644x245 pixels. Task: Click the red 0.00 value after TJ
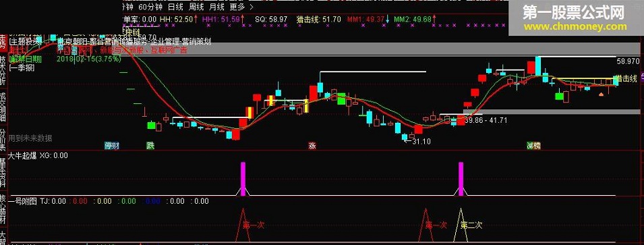pos(80,201)
